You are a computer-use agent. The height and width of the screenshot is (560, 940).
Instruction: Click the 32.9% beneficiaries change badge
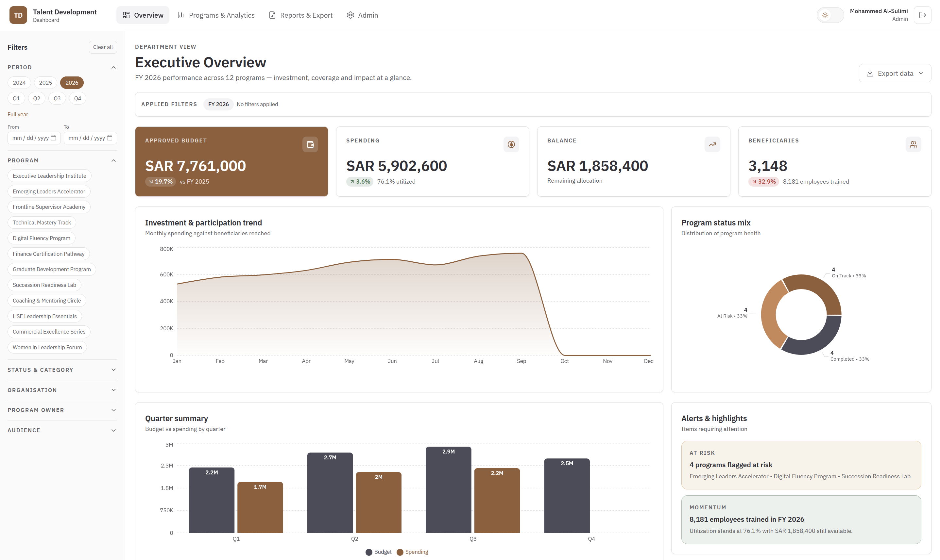coord(764,182)
